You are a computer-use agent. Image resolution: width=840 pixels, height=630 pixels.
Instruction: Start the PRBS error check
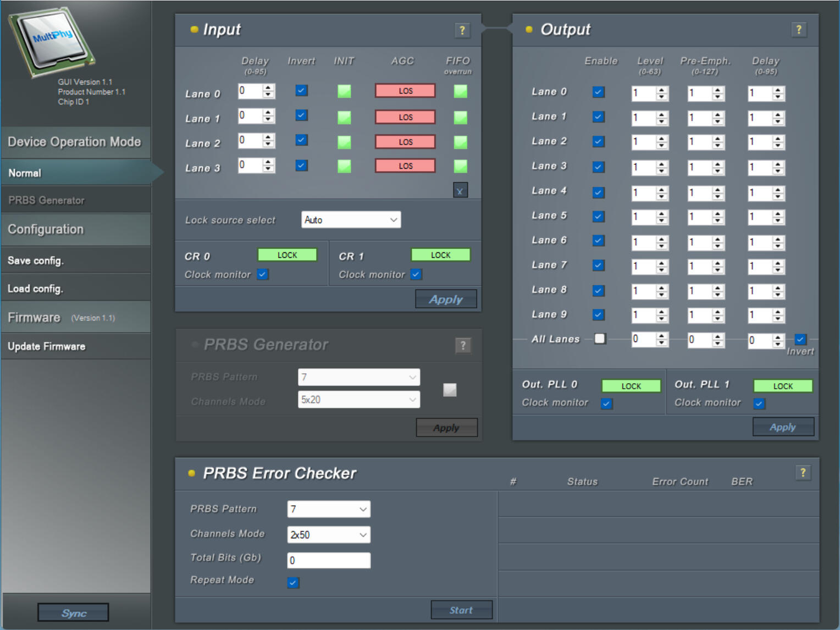coord(461,610)
